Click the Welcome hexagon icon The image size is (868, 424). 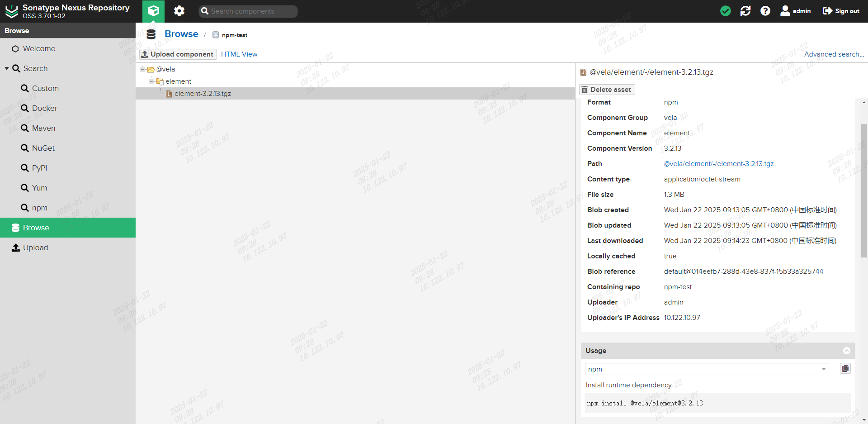click(15, 49)
